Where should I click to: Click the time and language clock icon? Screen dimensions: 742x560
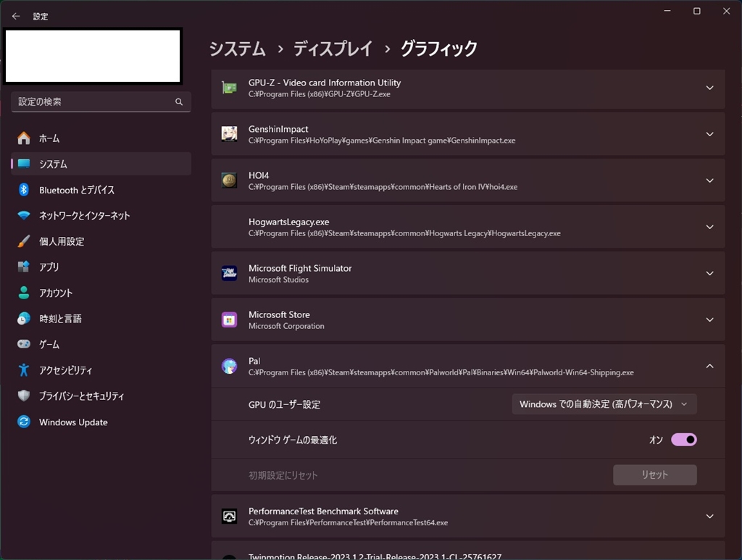24,318
